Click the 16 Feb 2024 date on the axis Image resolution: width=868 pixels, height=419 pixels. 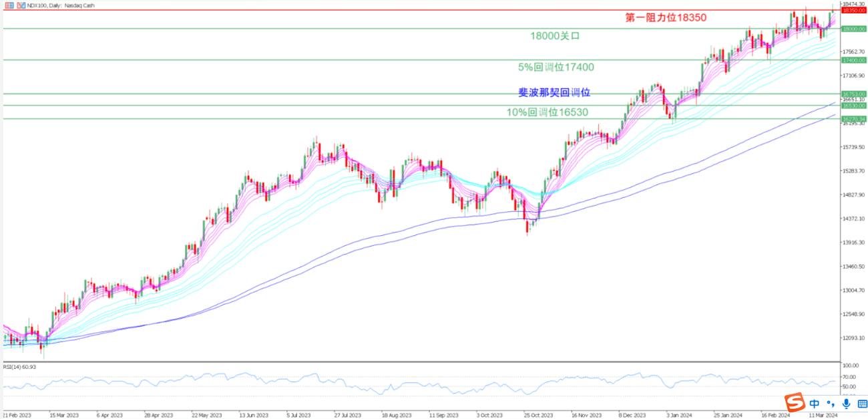point(775,415)
